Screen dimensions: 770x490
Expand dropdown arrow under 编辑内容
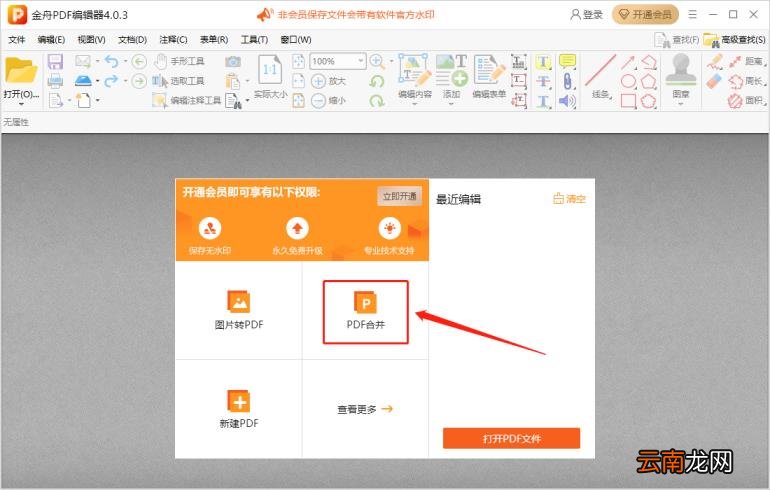click(x=414, y=104)
